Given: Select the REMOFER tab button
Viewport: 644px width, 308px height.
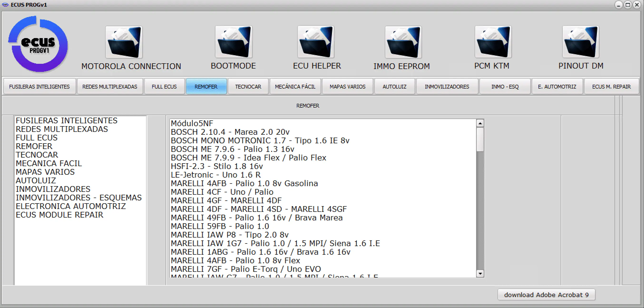Looking at the screenshot, I should (x=206, y=87).
